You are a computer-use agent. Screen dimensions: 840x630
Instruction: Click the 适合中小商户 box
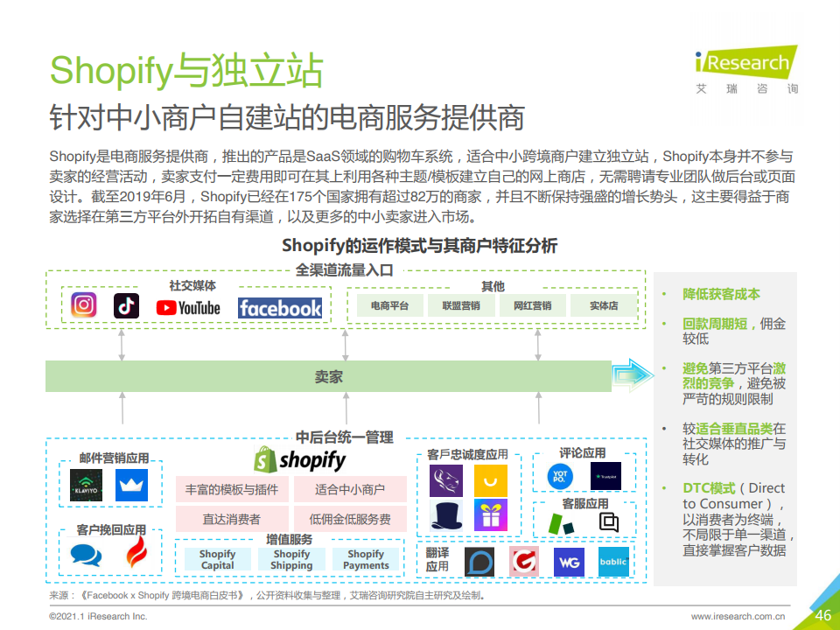click(350, 489)
